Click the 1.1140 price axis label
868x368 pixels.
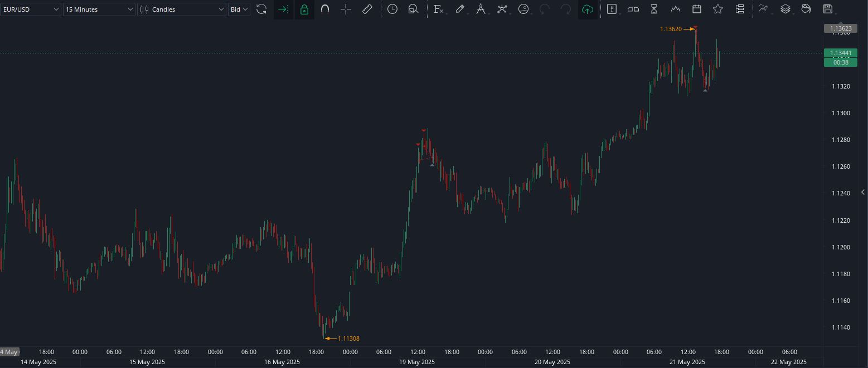tap(841, 327)
